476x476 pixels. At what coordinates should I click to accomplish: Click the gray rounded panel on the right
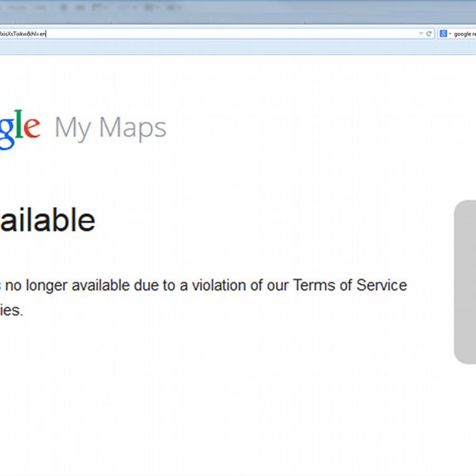click(x=465, y=282)
